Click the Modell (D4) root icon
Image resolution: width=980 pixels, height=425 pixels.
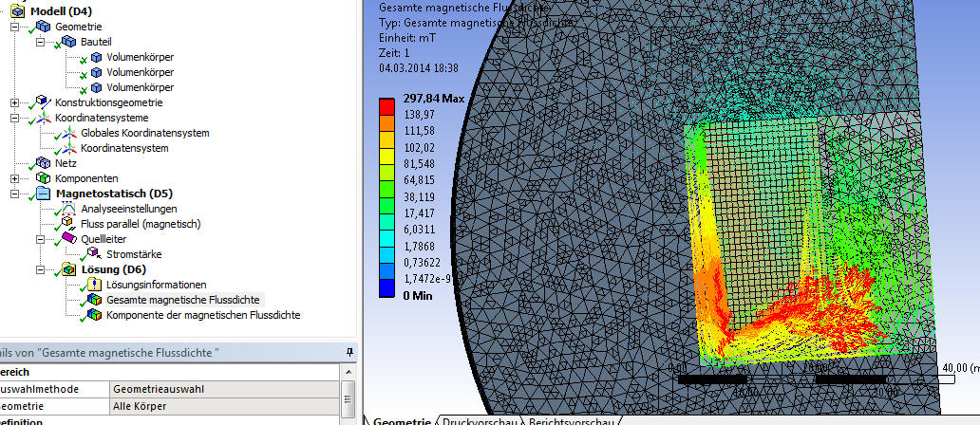point(19,11)
